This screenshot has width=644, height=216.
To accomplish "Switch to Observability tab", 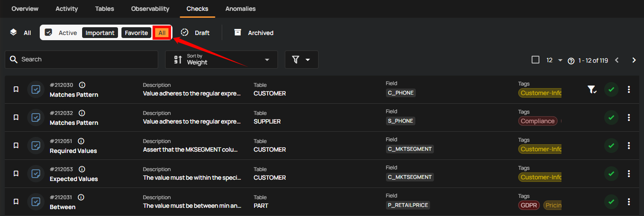I will pos(150,9).
